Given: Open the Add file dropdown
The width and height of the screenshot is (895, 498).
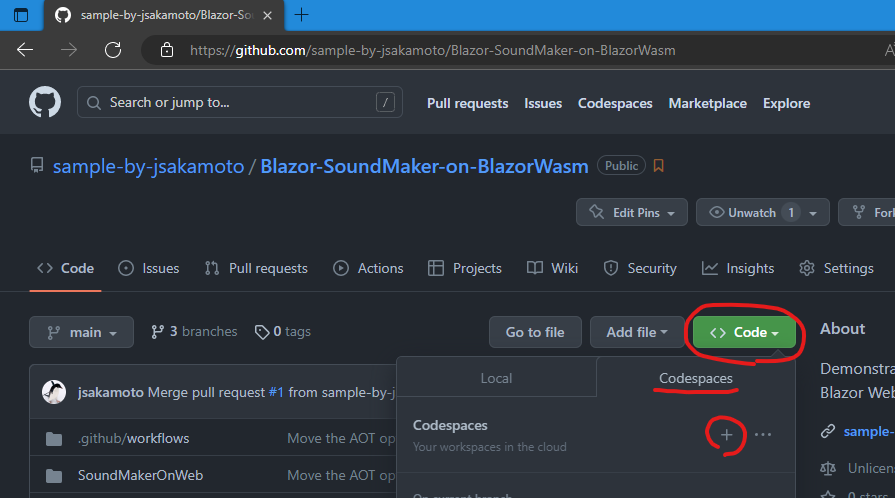Looking at the screenshot, I should tap(636, 332).
